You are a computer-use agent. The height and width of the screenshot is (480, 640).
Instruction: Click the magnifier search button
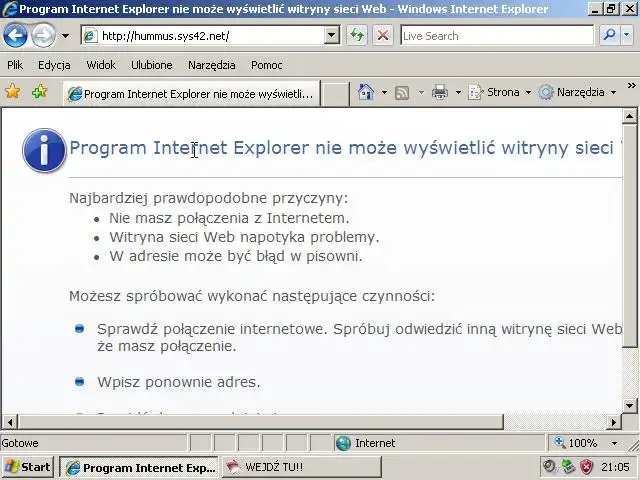(609, 36)
